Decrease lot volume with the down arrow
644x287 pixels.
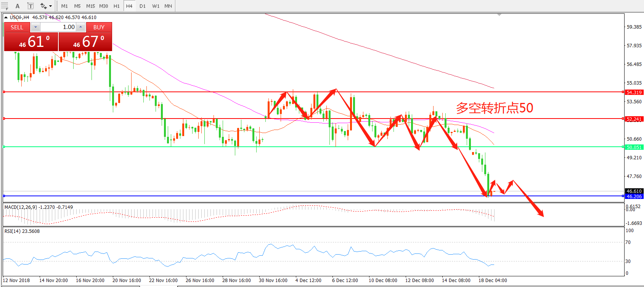pyautogui.click(x=35, y=27)
